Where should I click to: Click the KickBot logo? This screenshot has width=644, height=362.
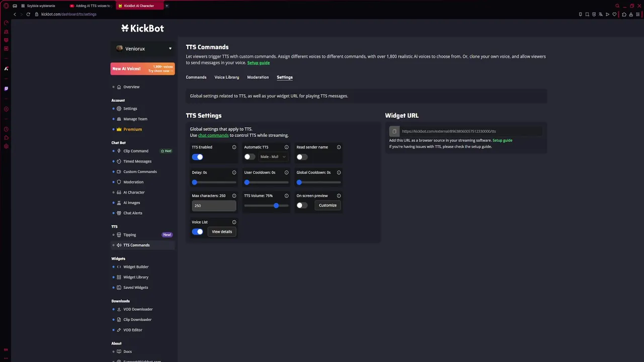(142, 28)
